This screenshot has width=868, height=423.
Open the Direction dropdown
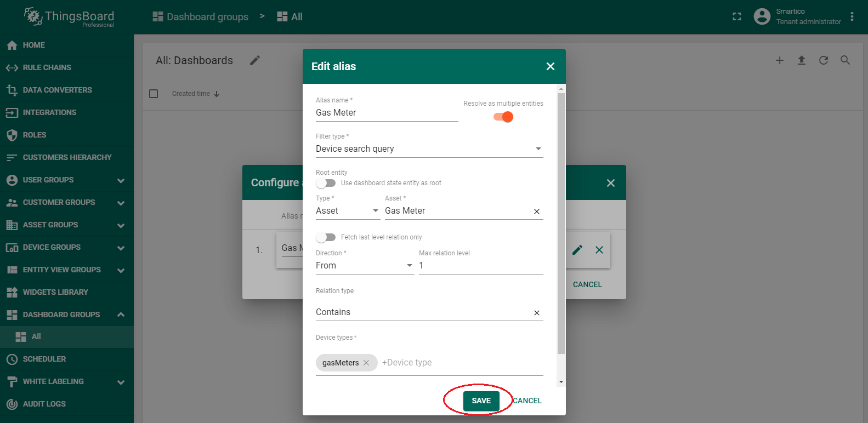(364, 266)
